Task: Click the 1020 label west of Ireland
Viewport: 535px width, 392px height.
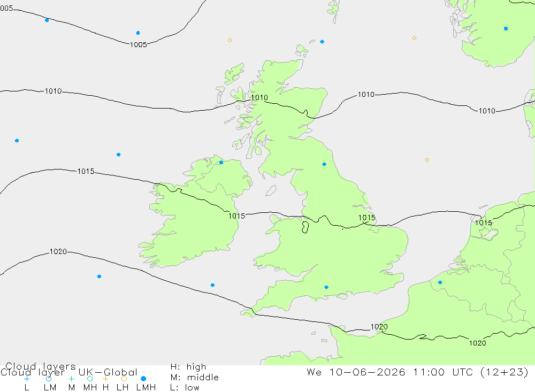Action: point(58,252)
